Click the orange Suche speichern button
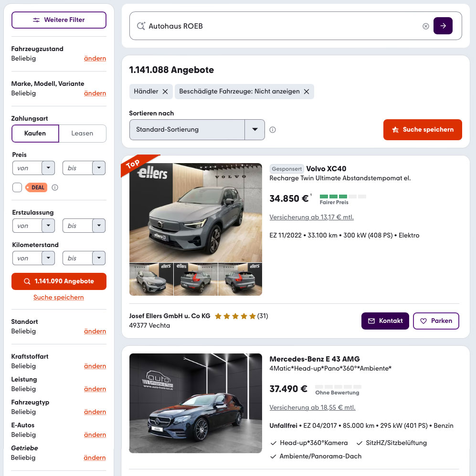 pyautogui.click(x=423, y=130)
